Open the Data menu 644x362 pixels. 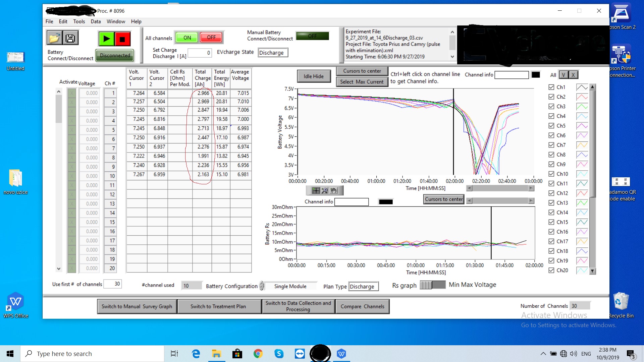96,21
